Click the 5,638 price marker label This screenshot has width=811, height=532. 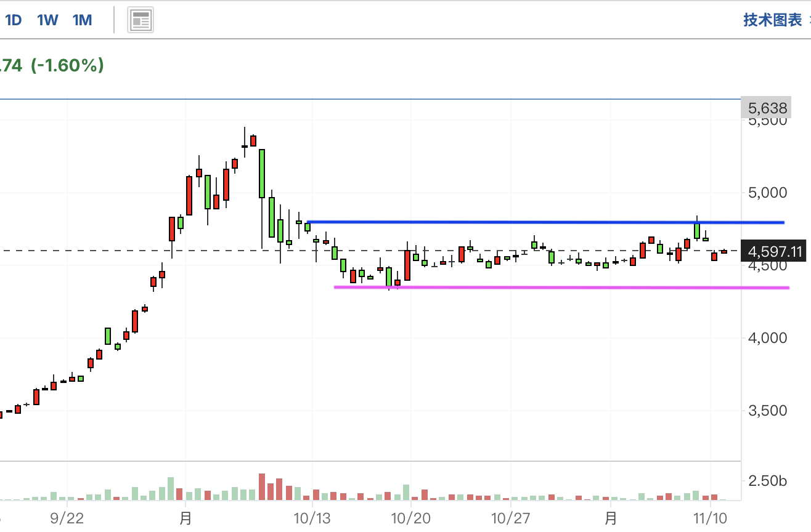(x=767, y=109)
